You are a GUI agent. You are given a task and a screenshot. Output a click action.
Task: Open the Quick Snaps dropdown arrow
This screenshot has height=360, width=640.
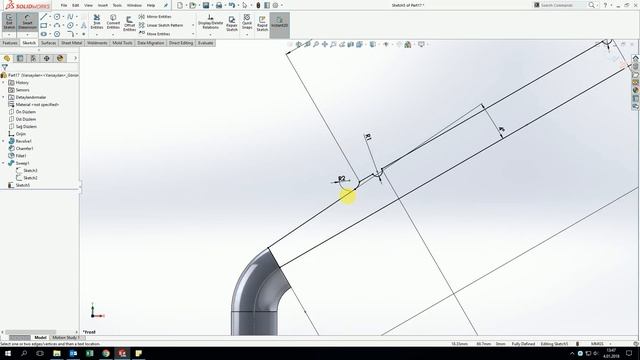[247, 34]
